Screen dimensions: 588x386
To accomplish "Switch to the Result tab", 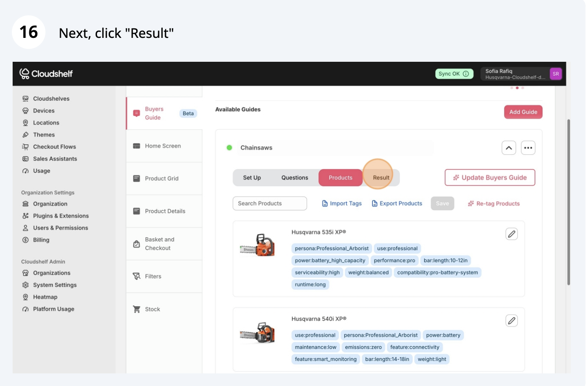I will tap(381, 178).
